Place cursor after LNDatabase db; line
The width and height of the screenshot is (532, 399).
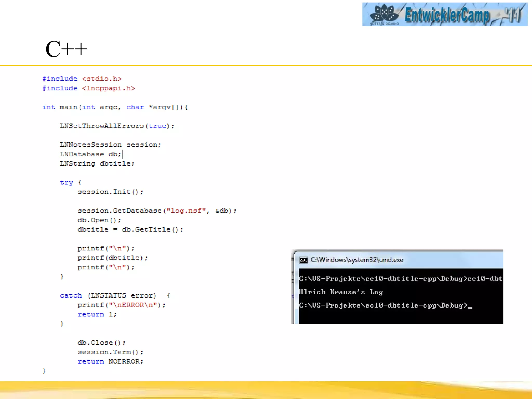[x=122, y=154]
